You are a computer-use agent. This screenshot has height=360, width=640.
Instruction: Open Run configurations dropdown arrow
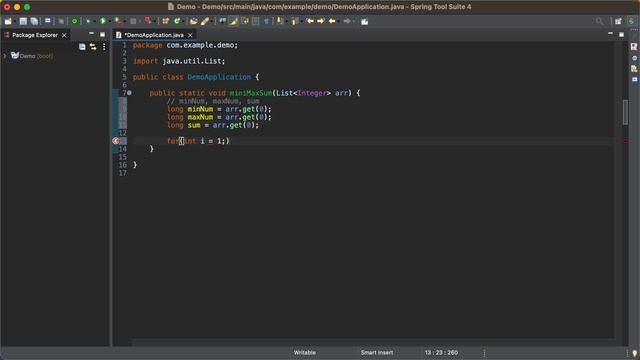109,22
